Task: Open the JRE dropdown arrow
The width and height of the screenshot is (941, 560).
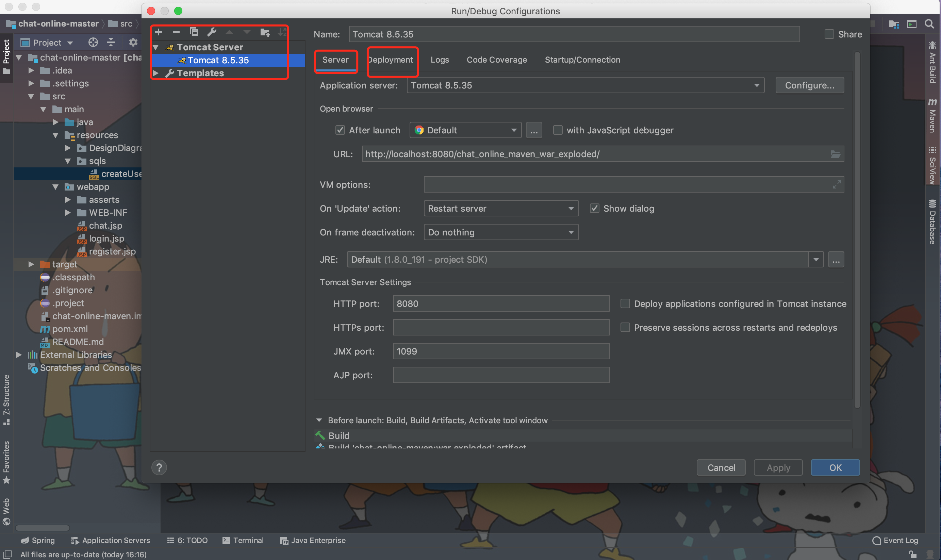Action: pyautogui.click(x=816, y=260)
